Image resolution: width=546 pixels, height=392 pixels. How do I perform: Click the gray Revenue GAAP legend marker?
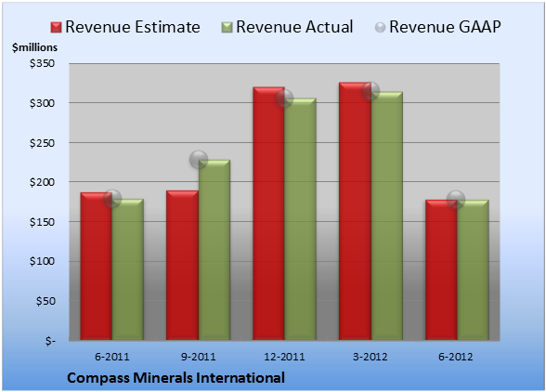click(x=381, y=28)
